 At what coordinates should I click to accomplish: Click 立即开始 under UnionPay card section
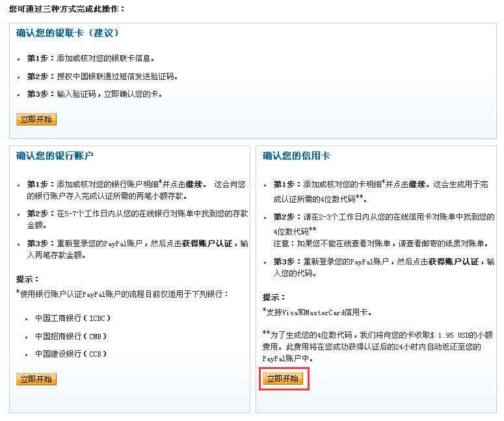click(x=36, y=120)
